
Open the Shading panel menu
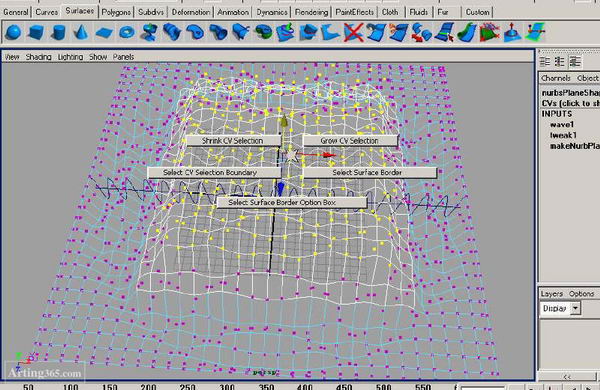point(39,57)
